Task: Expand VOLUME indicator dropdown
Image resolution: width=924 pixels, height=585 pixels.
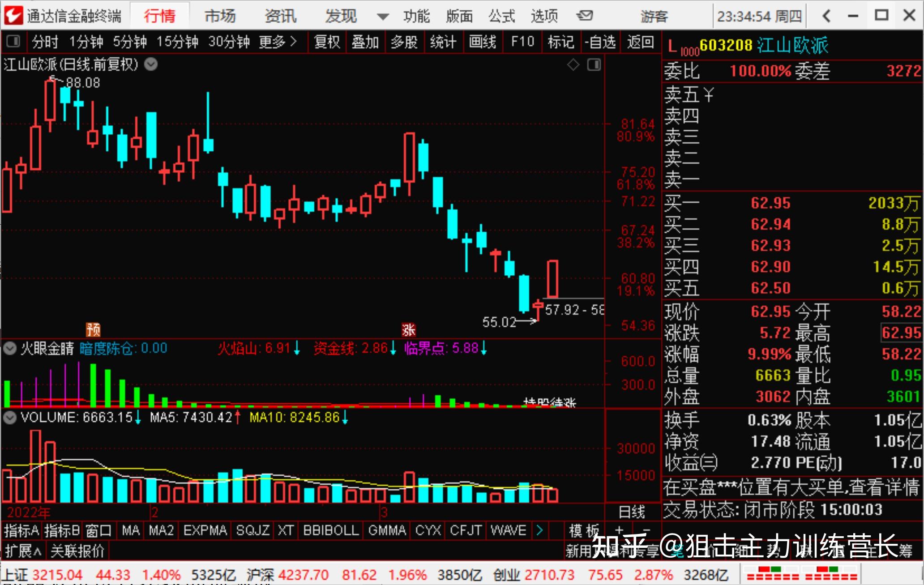Action: click(10, 418)
